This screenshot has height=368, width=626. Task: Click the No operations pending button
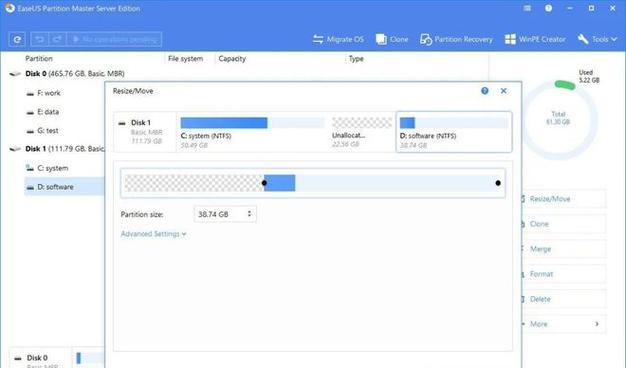point(115,39)
